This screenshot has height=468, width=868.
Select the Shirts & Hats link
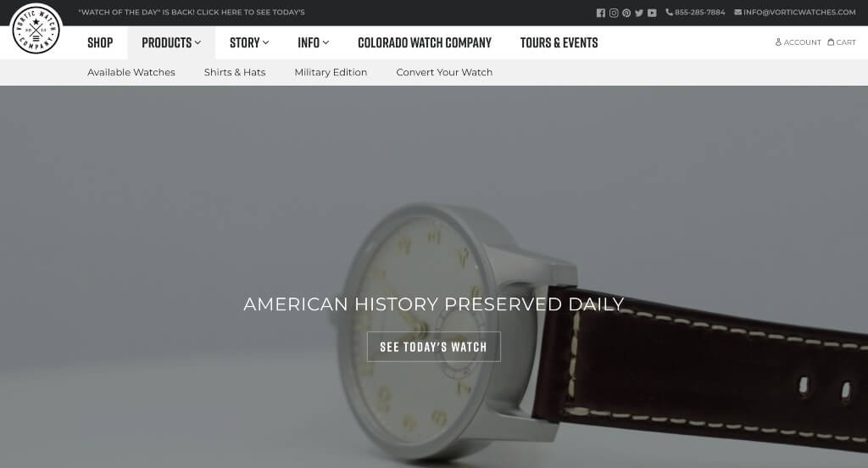(x=235, y=73)
